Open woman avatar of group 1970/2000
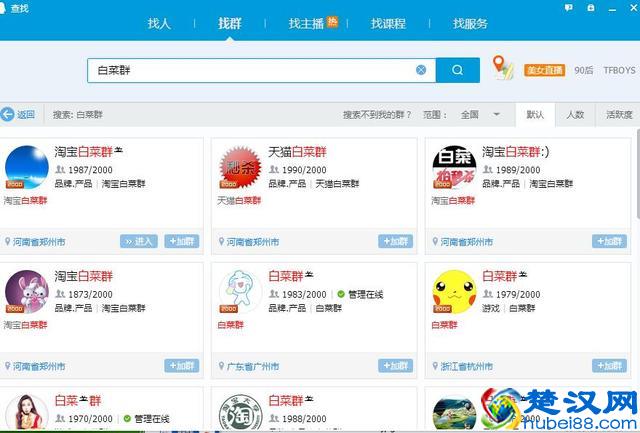This screenshot has width=640, height=433. point(27,412)
